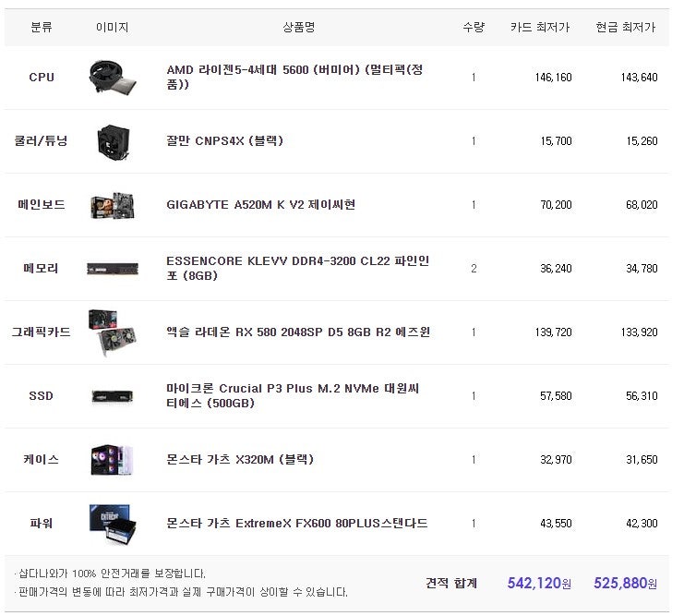684x616 pixels.
Task: Click the GIGABYTE A520M motherboard image
Action: 113,205
